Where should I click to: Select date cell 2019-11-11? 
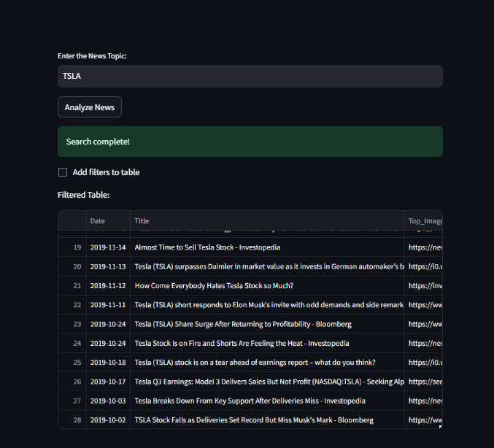pos(108,305)
